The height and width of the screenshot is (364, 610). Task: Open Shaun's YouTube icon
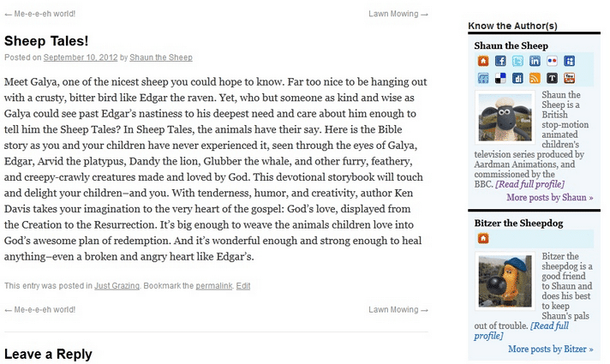pyautogui.click(x=569, y=79)
